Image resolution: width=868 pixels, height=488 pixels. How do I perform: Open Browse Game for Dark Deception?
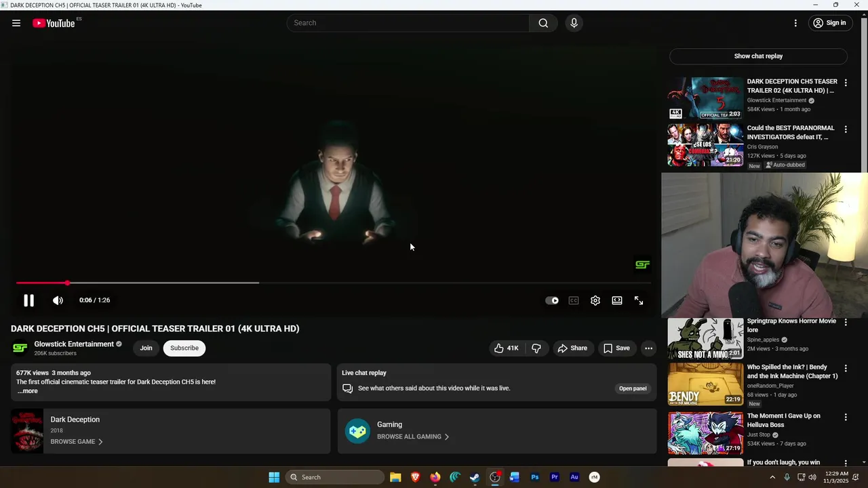coord(76,442)
